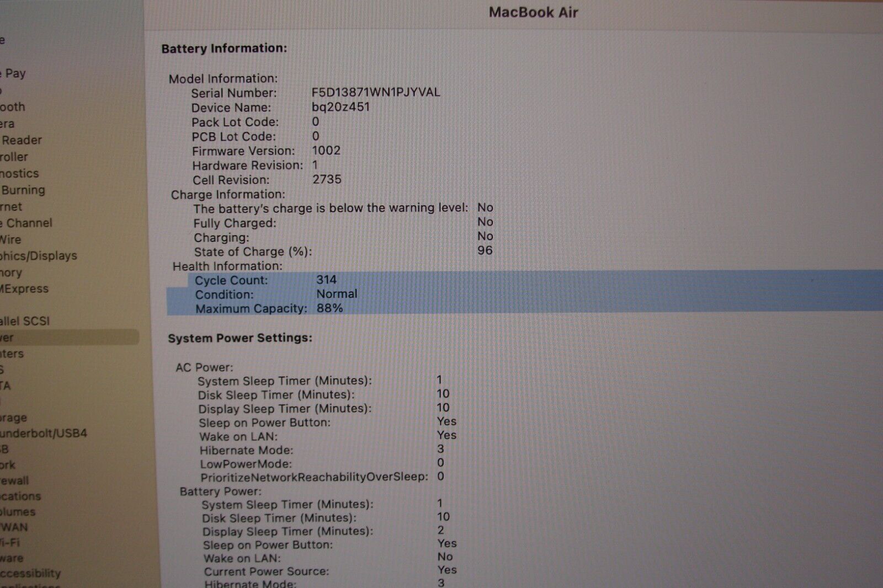Open Thunderbolt/USB4 in the sidebar
Image resolution: width=883 pixels, height=588 pixels.
point(43,434)
